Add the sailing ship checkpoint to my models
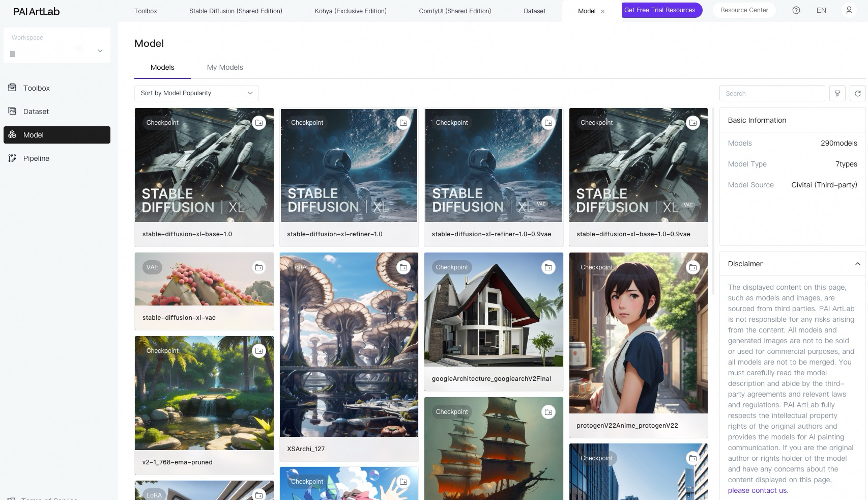The height and width of the screenshot is (500, 868). click(548, 412)
